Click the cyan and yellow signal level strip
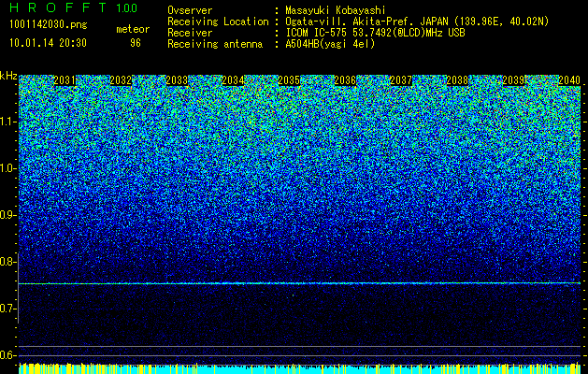The height and width of the screenshot is (374, 588). pyautogui.click(x=299, y=368)
